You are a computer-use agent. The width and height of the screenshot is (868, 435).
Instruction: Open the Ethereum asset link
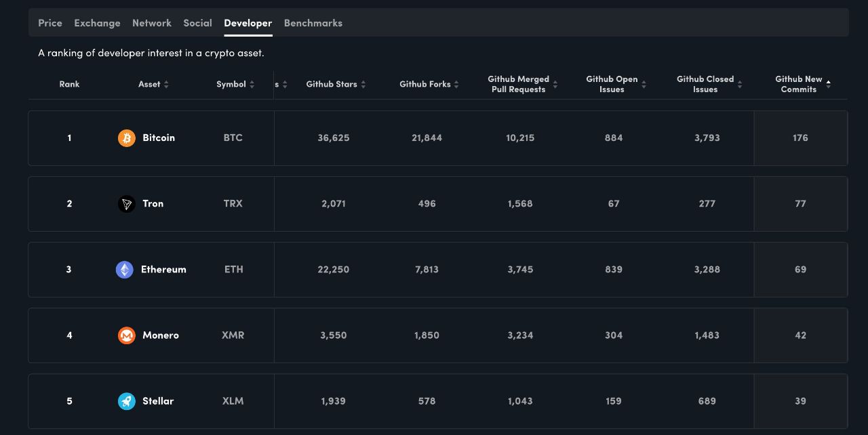click(163, 269)
